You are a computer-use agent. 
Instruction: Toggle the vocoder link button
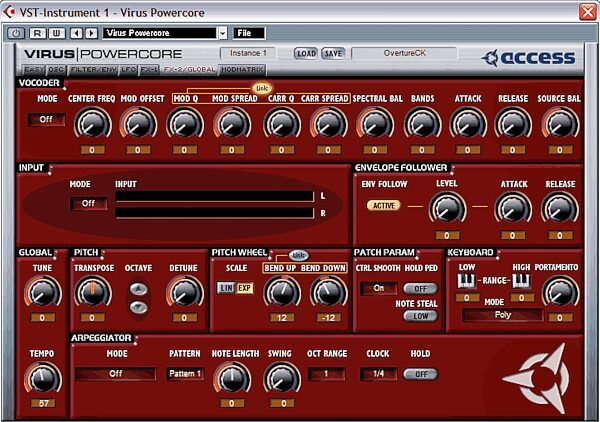tap(261, 88)
